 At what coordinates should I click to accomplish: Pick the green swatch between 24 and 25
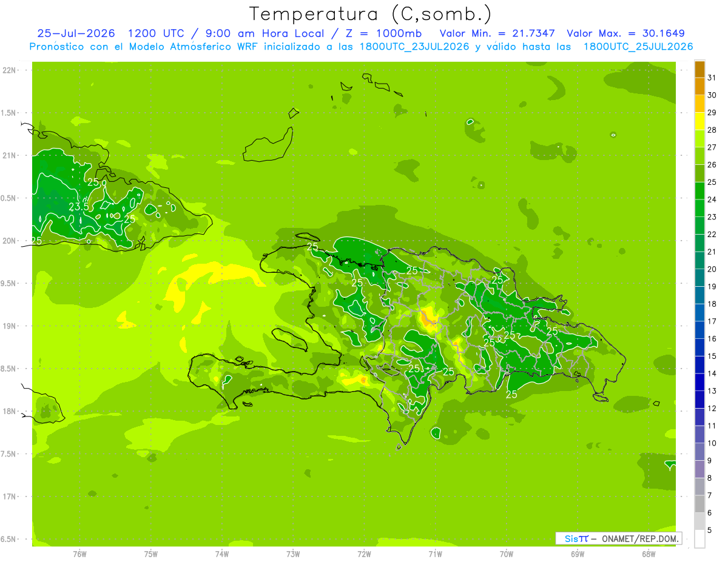click(699, 190)
